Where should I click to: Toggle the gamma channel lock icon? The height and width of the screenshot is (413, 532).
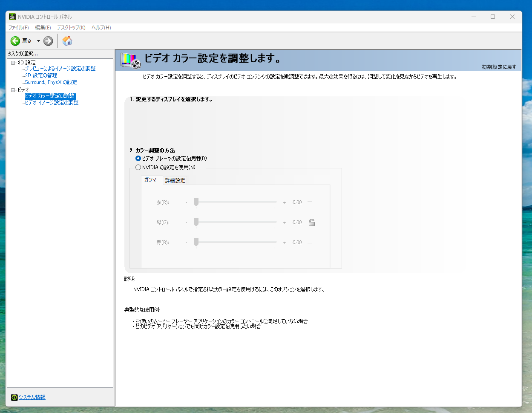[x=312, y=222]
